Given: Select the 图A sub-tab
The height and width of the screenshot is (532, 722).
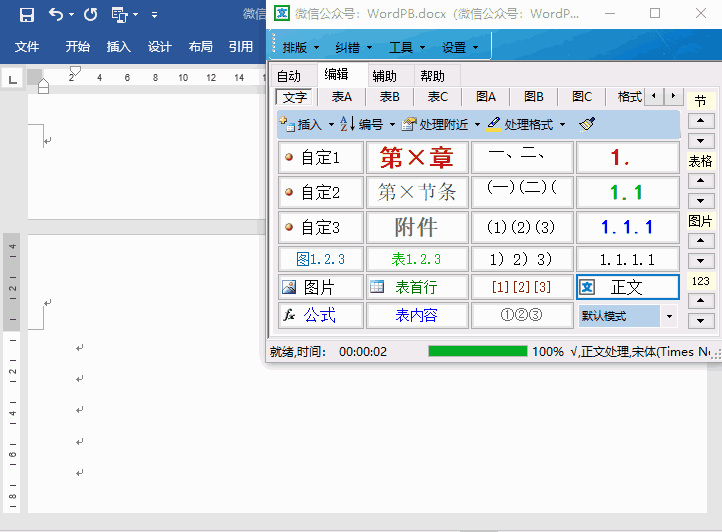Looking at the screenshot, I should coord(486,97).
